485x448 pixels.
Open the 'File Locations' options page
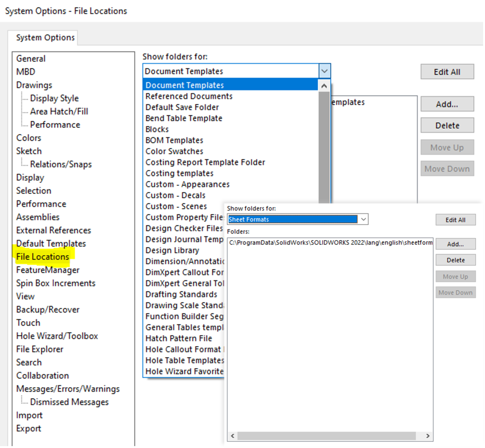(43, 257)
